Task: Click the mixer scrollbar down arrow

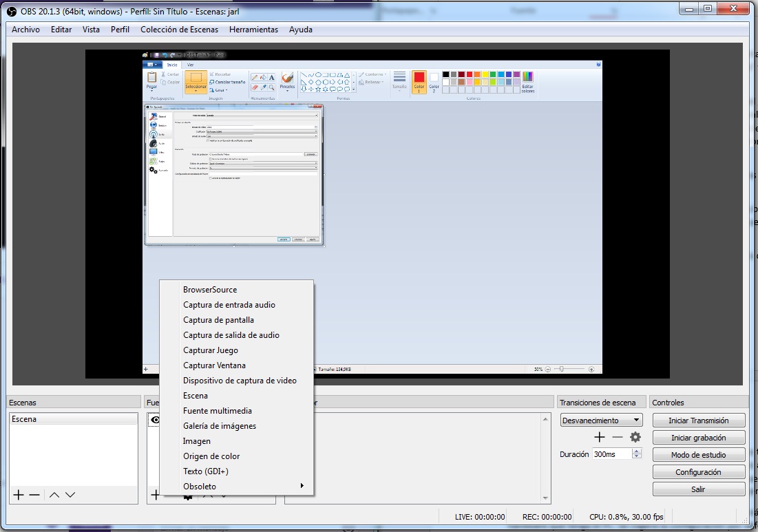Action: (x=545, y=498)
